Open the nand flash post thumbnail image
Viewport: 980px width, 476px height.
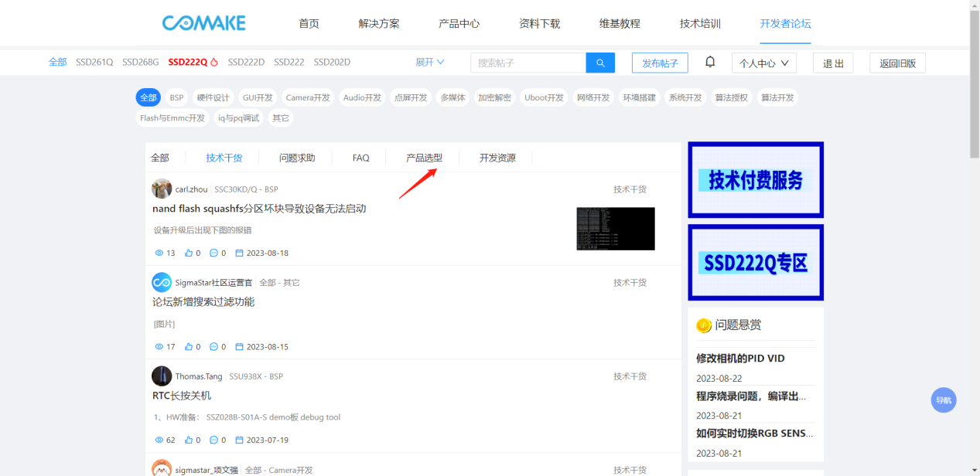coord(616,229)
